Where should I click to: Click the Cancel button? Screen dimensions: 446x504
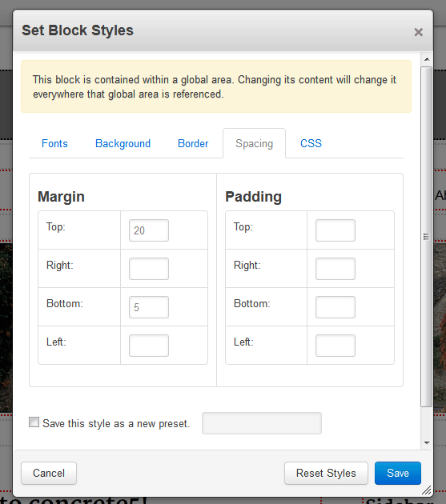click(x=49, y=473)
